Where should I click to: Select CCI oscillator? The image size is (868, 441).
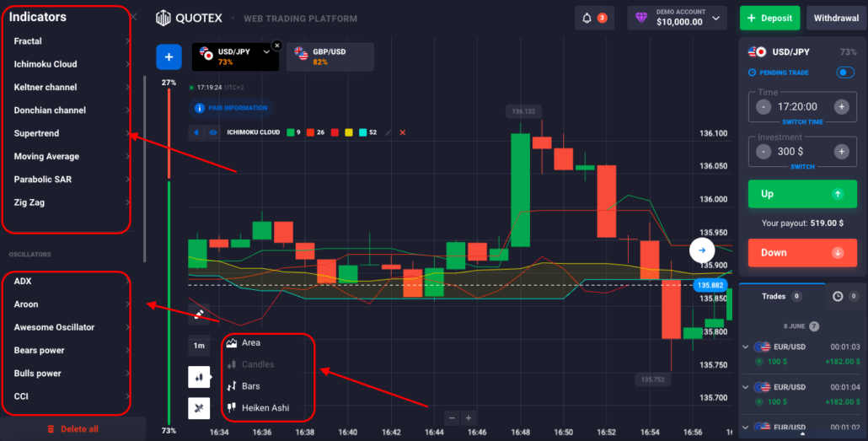[71, 396]
